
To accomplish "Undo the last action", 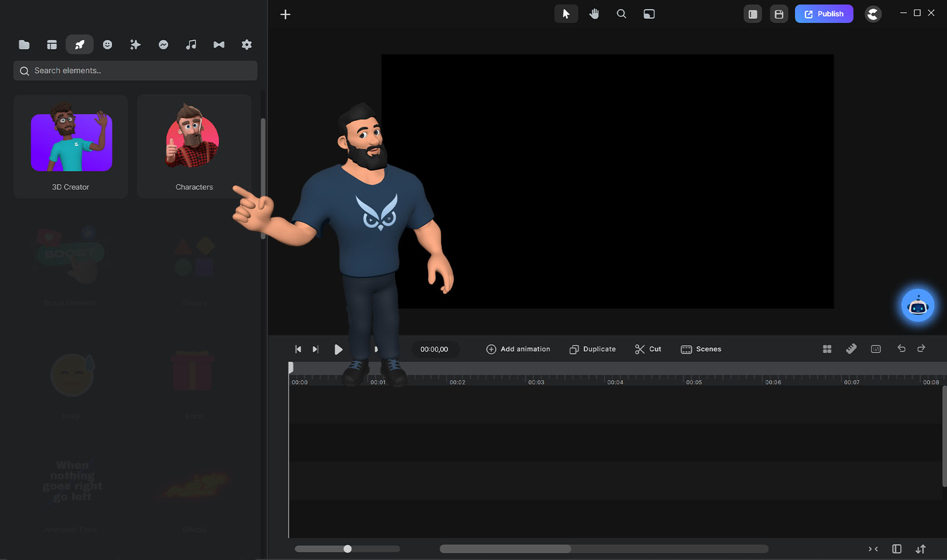I will point(901,348).
